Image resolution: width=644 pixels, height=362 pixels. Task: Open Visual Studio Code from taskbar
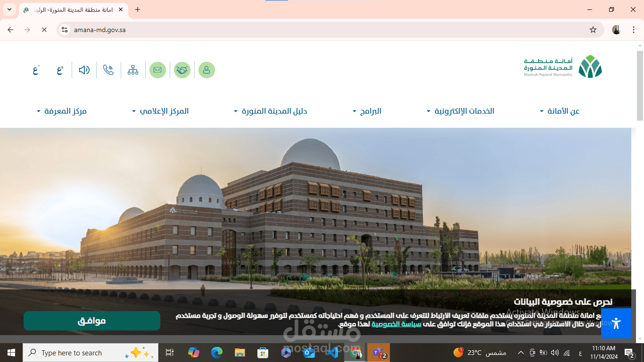[332, 353]
